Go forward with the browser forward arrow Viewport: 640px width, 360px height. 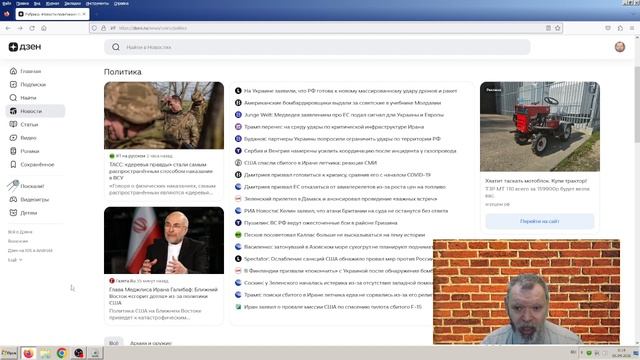click(x=20, y=28)
